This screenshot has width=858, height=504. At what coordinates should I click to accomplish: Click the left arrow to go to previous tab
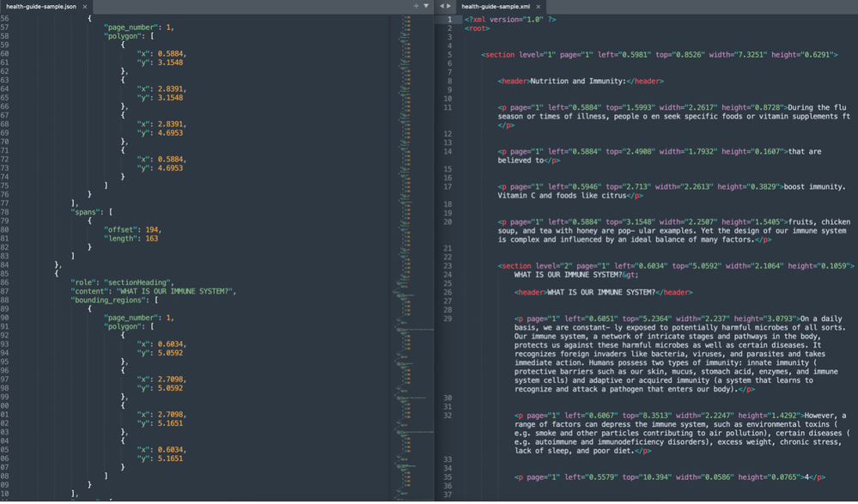pyautogui.click(x=441, y=6)
